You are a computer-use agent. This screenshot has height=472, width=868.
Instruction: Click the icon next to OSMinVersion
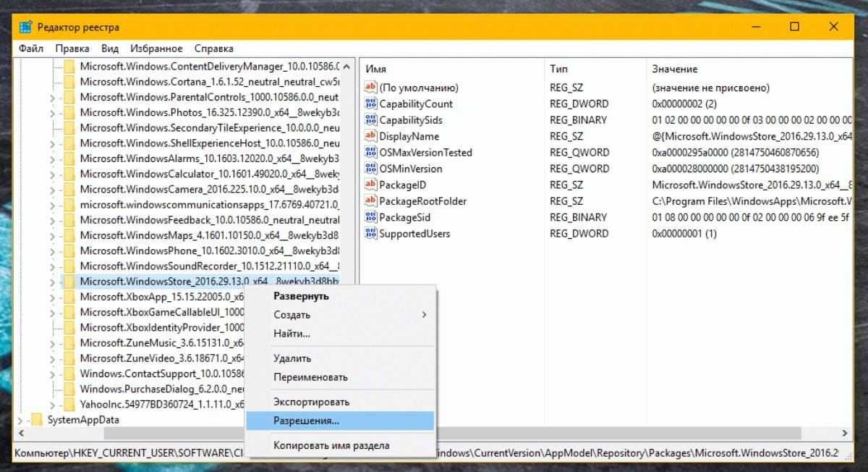(x=371, y=169)
